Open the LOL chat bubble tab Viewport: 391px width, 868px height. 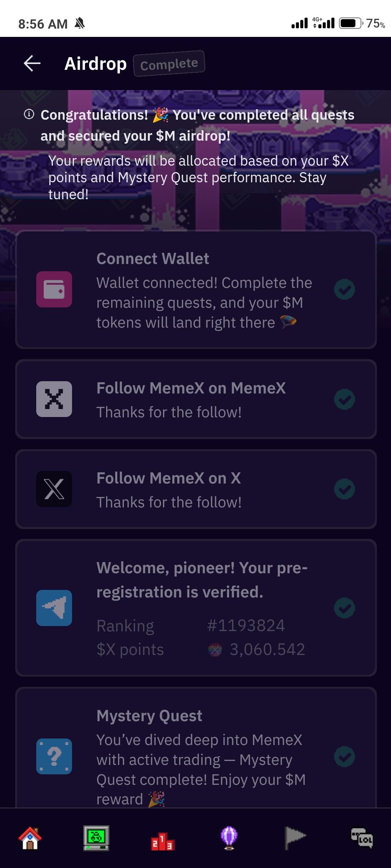tap(362, 838)
